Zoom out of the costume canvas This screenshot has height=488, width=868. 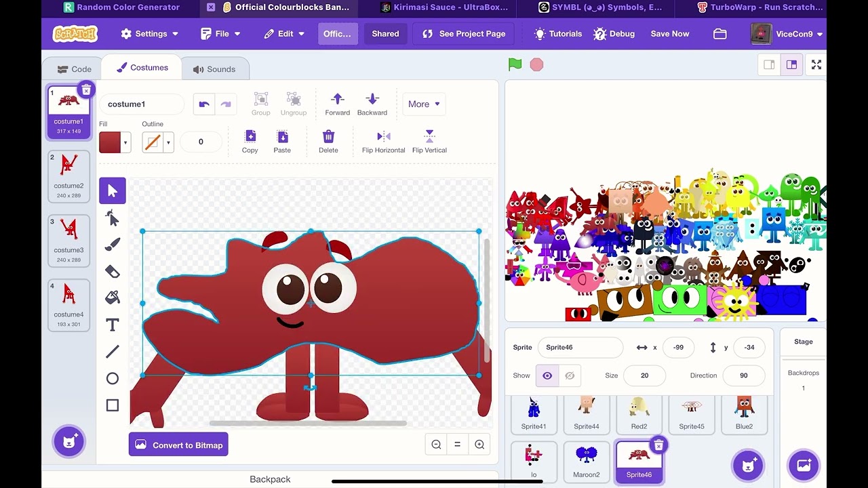[436, 445]
